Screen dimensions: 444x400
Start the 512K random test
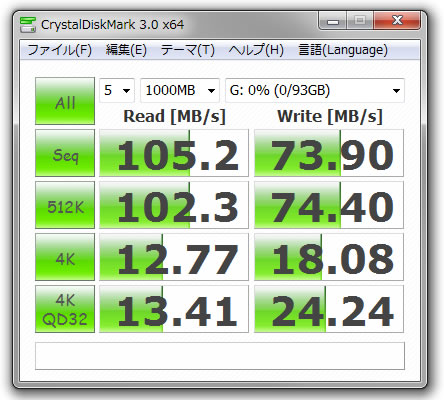[65, 205]
